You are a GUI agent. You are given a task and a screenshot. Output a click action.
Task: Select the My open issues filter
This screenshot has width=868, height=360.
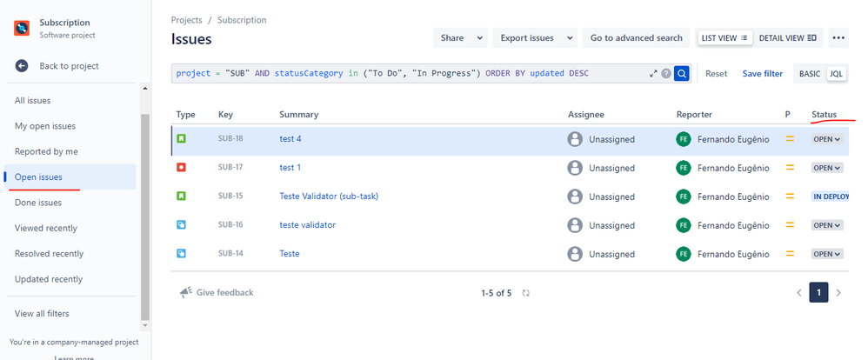click(70, 126)
